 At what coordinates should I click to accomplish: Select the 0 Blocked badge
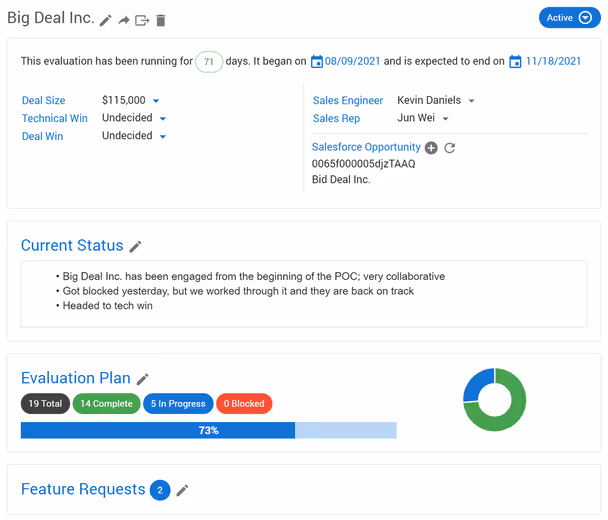[x=244, y=404]
